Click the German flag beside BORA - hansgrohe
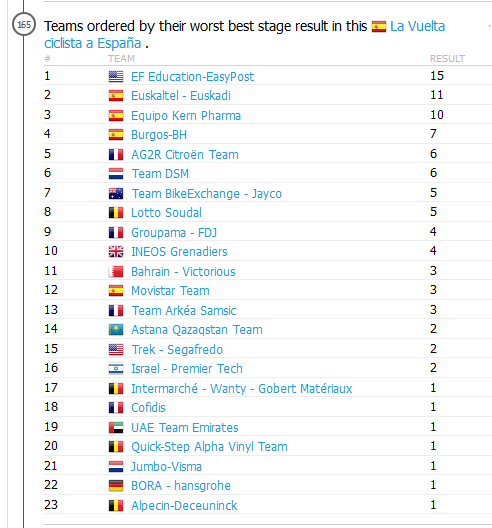 click(x=116, y=486)
